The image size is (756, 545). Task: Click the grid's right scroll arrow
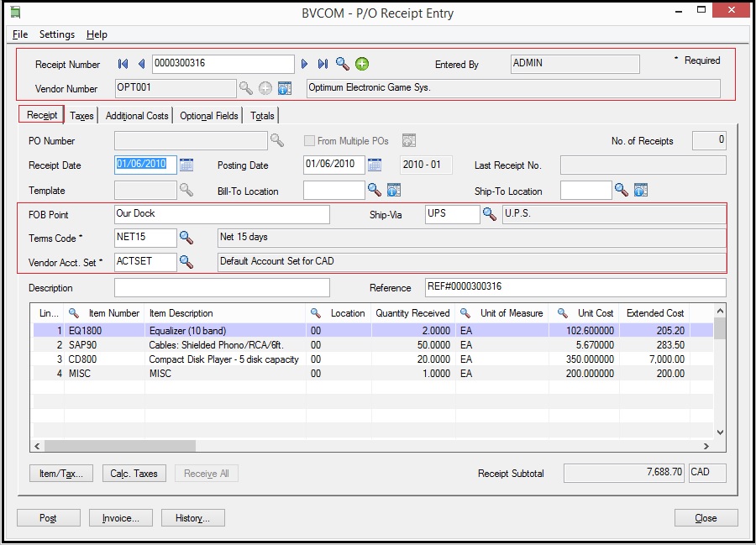(708, 446)
